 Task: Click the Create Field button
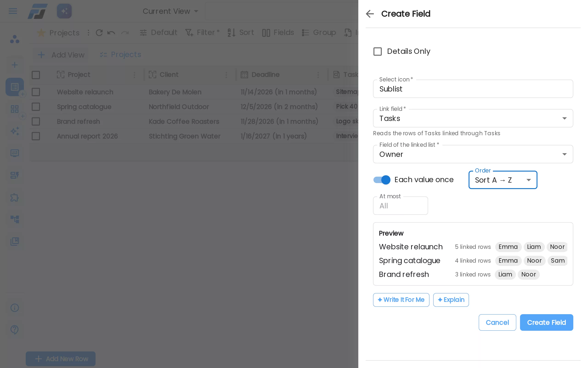(x=546, y=322)
